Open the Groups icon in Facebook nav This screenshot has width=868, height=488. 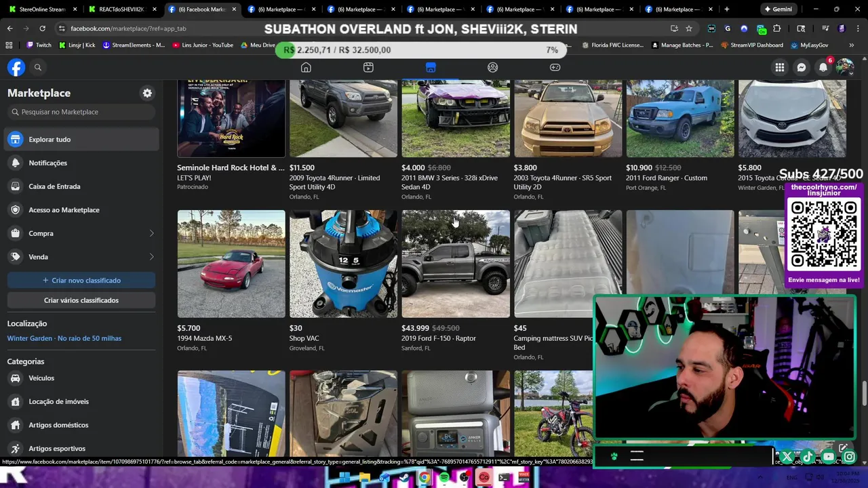click(493, 67)
